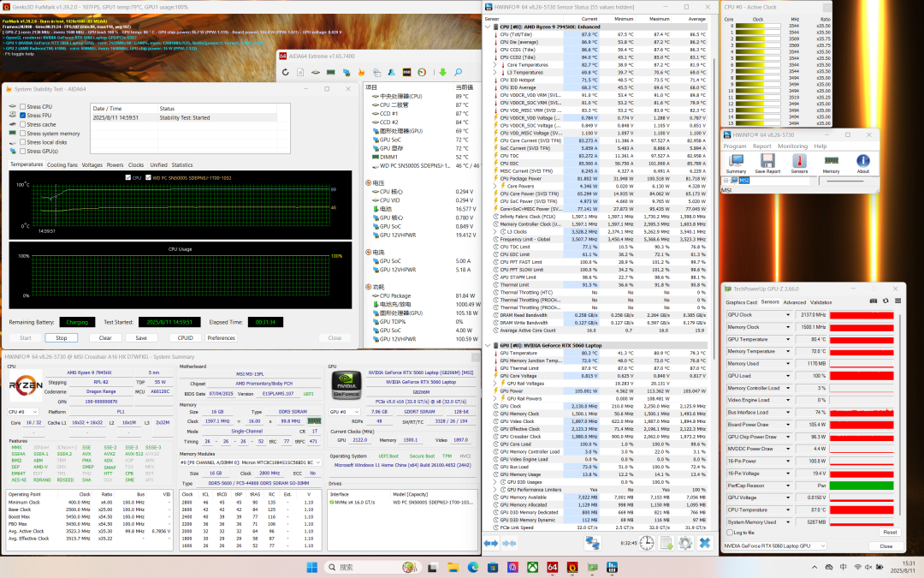Check Log to file in GPU-Z
Screen dimensions: 924x578
coord(730,533)
